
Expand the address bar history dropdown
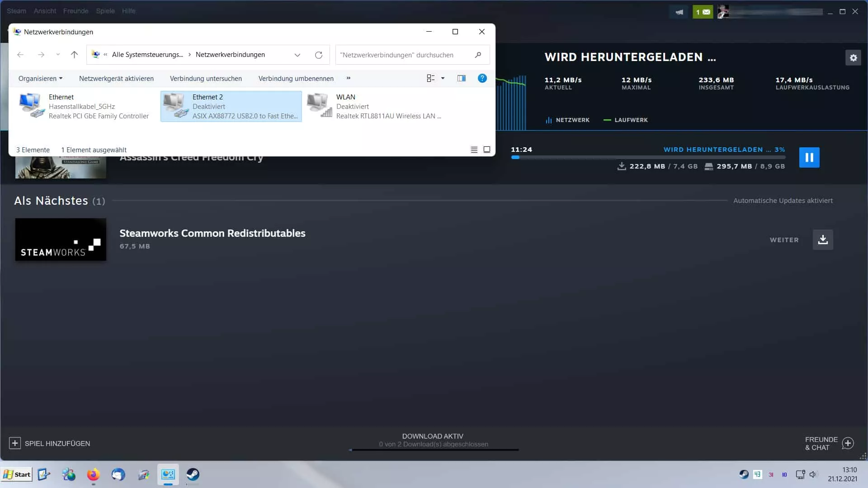point(297,55)
